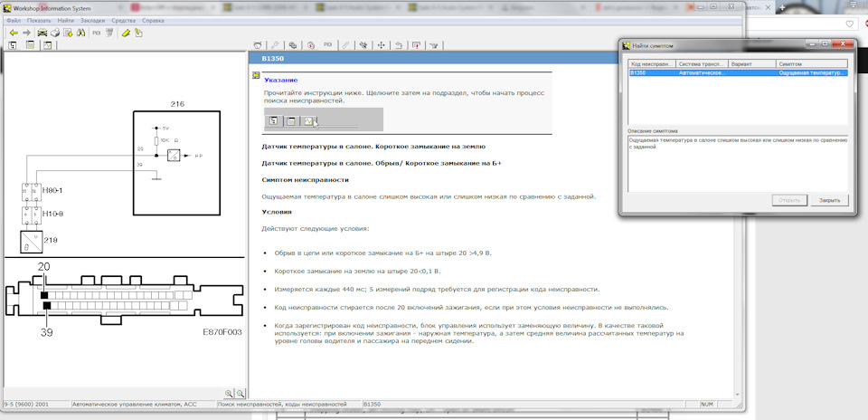Open the Средства menu
This screenshot has height=420, width=868.
[124, 21]
